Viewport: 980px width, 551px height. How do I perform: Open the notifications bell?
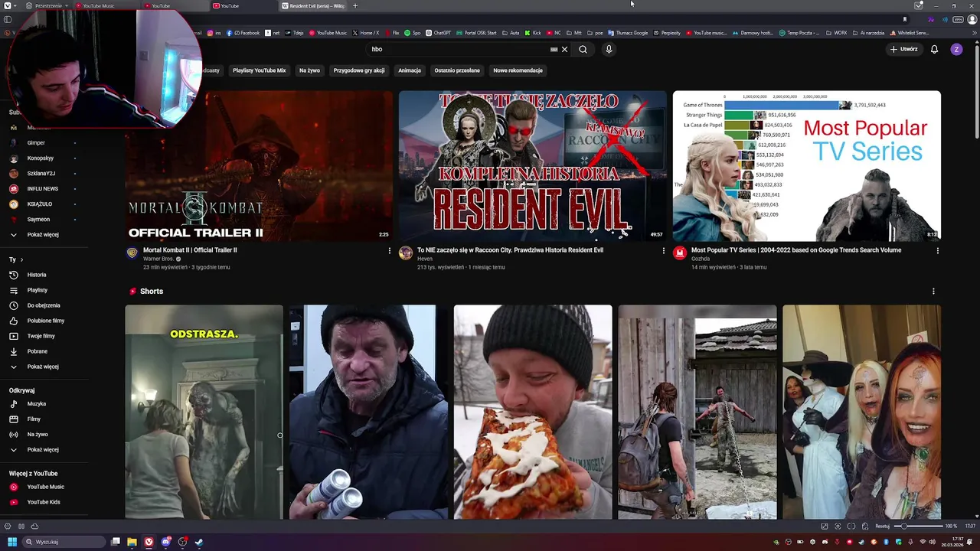[x=934, y=49]
